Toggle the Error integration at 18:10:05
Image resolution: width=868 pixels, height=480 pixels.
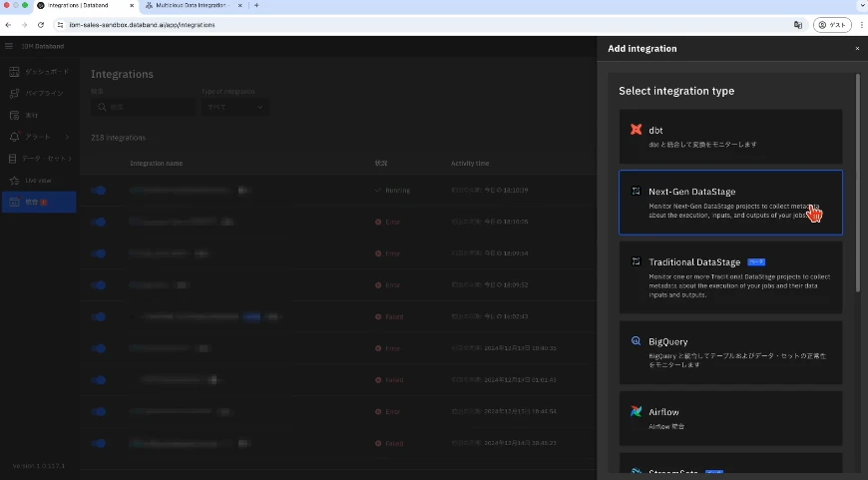coord(99,222)
